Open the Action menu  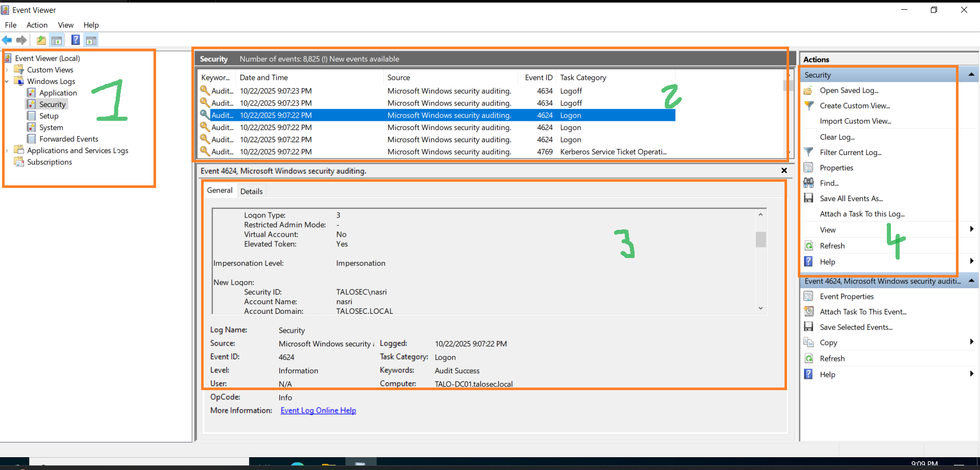point(37,25)
